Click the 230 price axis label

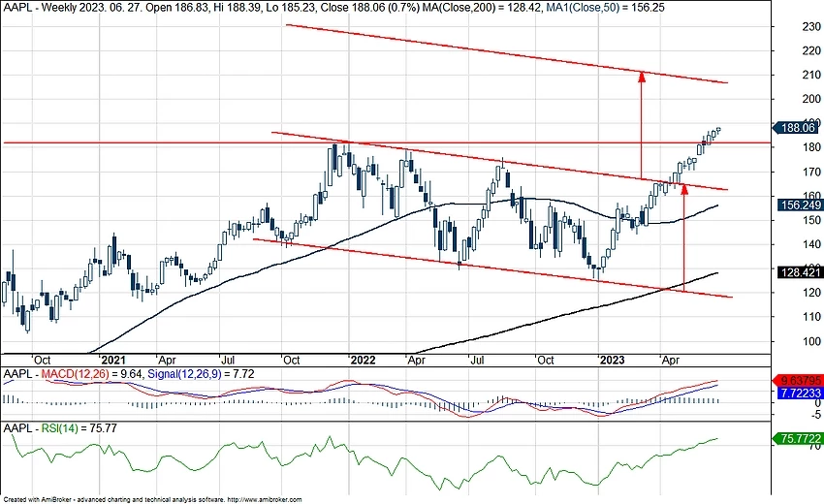point(811,26)
